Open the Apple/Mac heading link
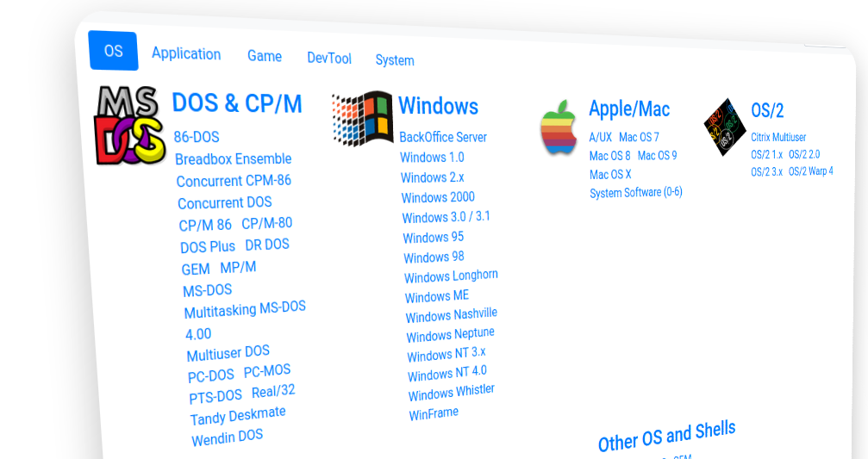The image size is (868, 459). 629,109
